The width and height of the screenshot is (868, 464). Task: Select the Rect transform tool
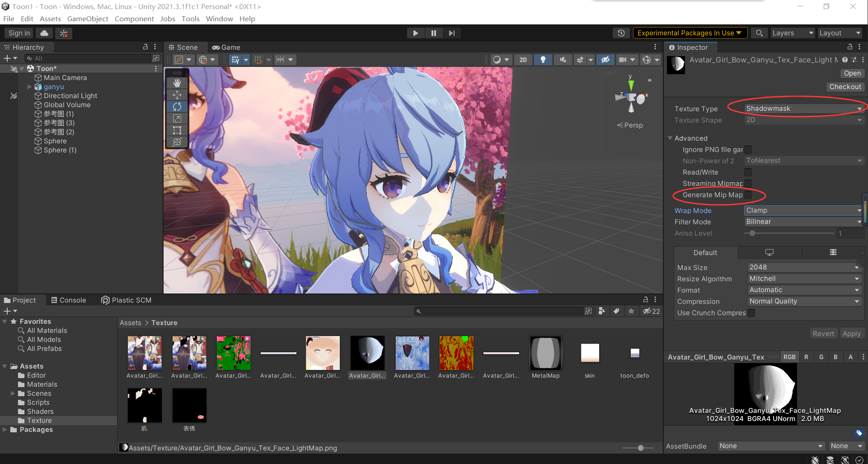(177, 130)
